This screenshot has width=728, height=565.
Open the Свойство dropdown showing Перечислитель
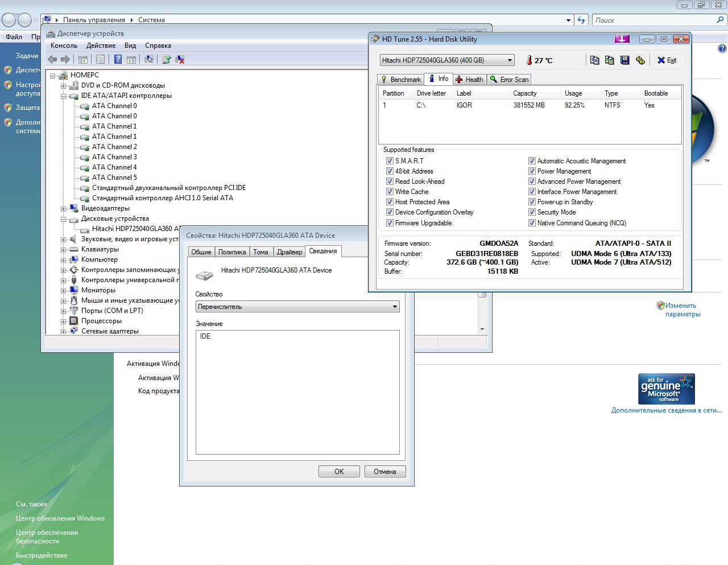(x=297, y=307)
